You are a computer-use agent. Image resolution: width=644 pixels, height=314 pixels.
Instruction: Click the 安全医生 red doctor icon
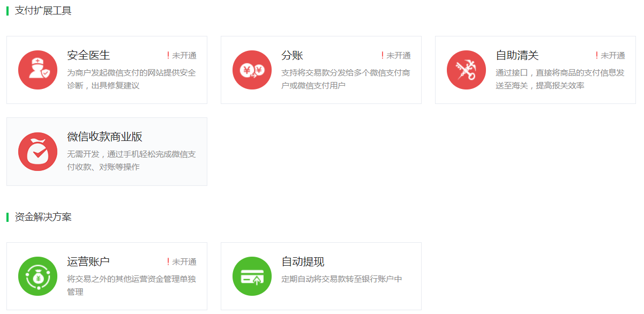[38, 70]
